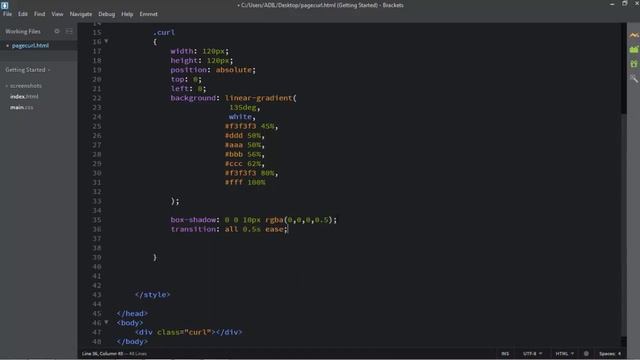Click the 'top: 0;' line
This screenshot has height=360, width=640.
click(x=186, y=79)
